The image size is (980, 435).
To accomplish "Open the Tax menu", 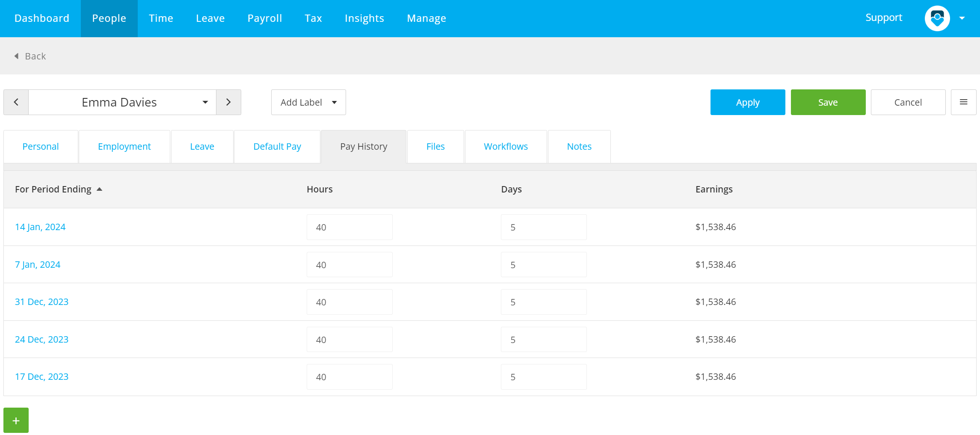I will click(x=313, y=18).
